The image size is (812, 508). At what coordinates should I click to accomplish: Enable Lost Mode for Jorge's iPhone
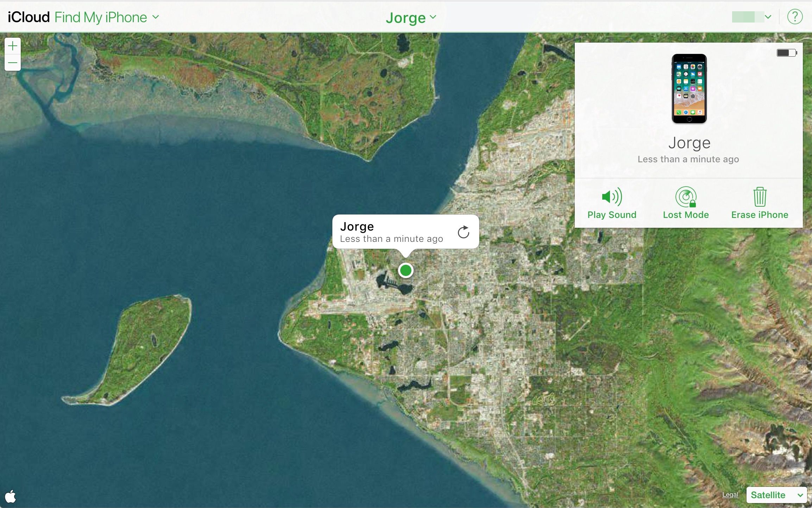(x=686, y=202)
